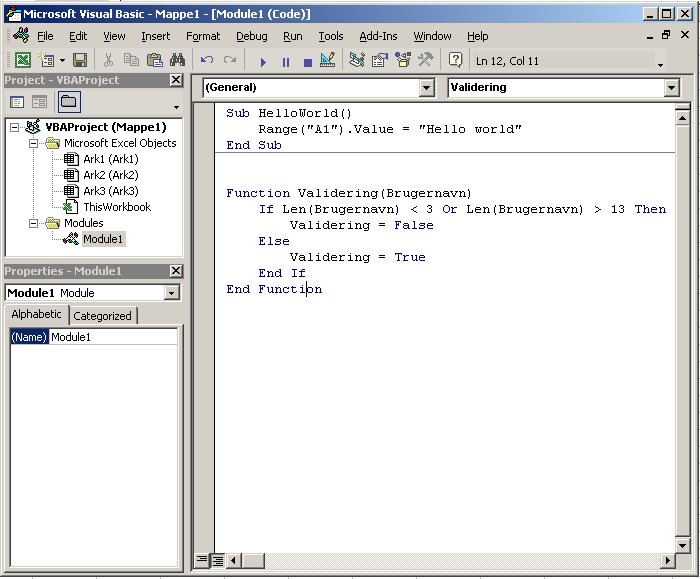
Task: Click the Reset stop icon
Action: [x=307, y=61]
